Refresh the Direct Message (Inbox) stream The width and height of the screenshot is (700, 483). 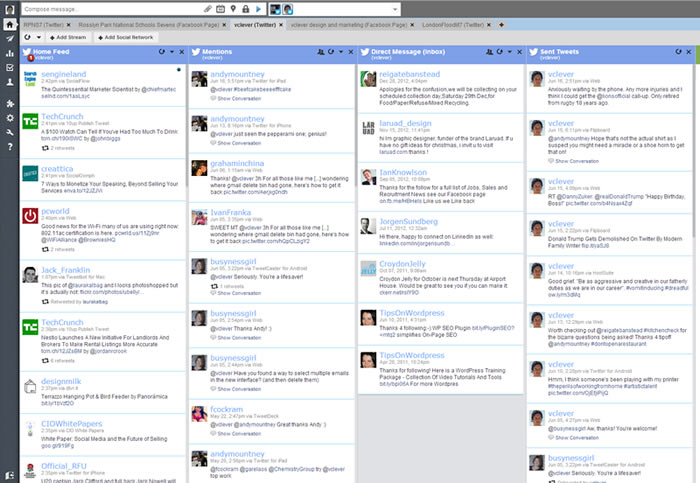[500, 52]
